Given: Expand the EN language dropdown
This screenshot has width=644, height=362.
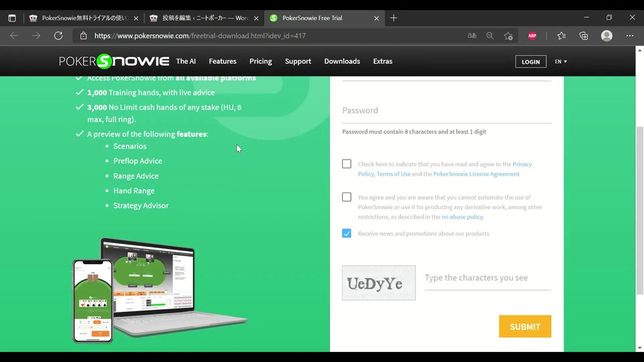Looking at the screenshot, I should tap(561, 62).
